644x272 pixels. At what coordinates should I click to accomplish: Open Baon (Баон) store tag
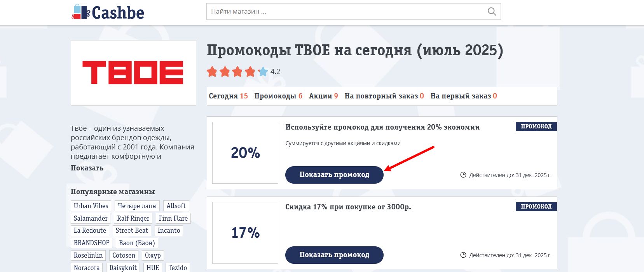[x=137, y=243]
